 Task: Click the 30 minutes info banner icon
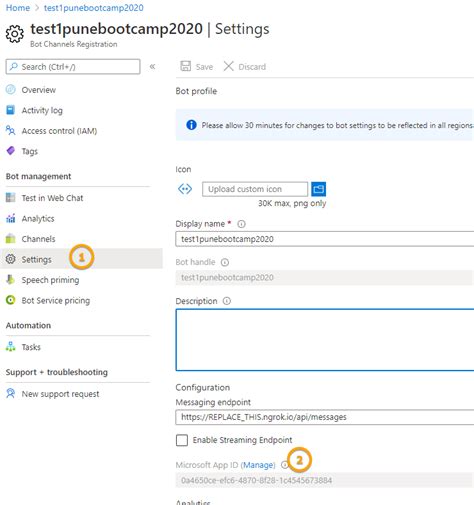click(x=191, y=125)
